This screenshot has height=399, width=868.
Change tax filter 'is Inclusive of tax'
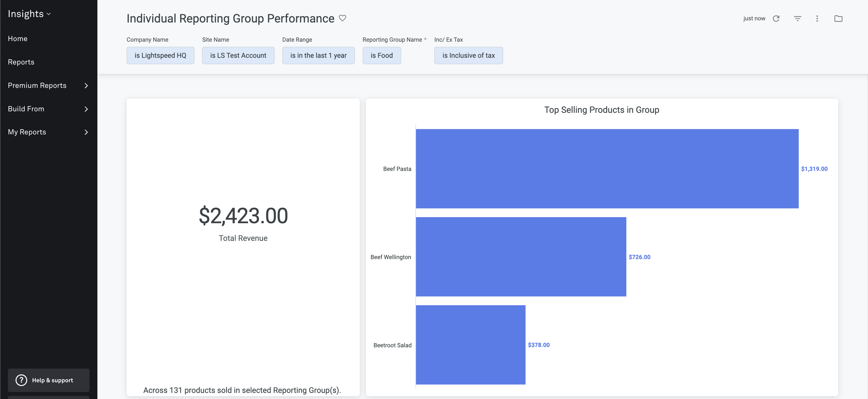(469, 56)
